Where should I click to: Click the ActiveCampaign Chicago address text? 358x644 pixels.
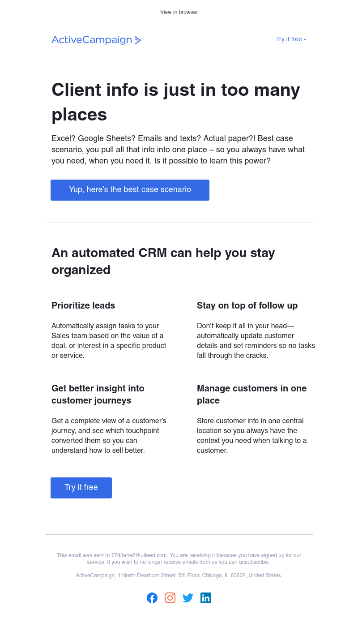[x=178, y=575]
